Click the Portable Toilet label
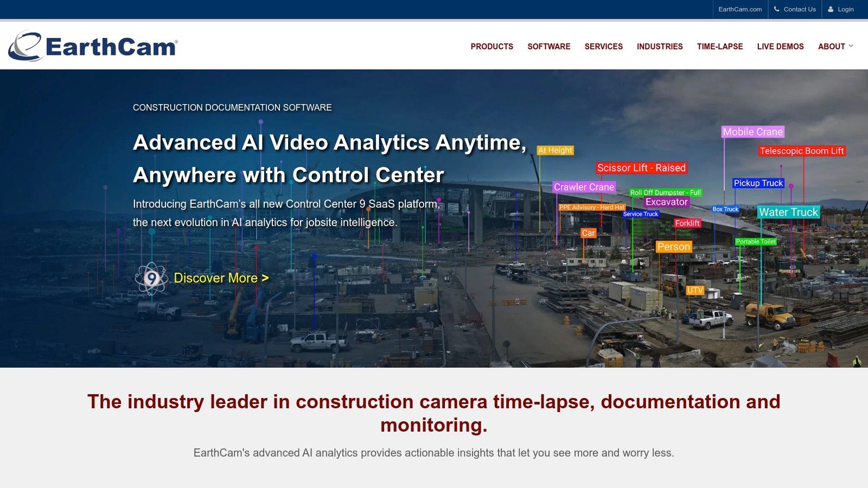Screen dimensions: 868x488 (x=756, y=242)
